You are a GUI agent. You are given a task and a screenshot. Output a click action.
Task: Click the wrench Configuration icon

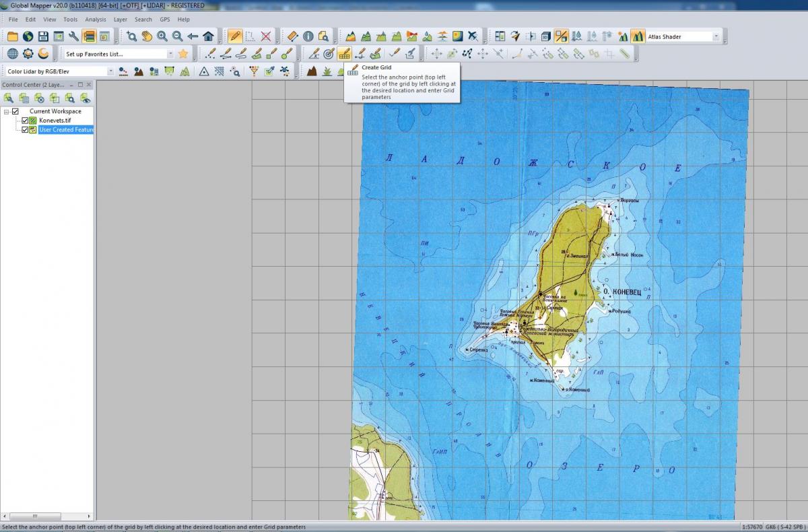click(x=74, y=36)
